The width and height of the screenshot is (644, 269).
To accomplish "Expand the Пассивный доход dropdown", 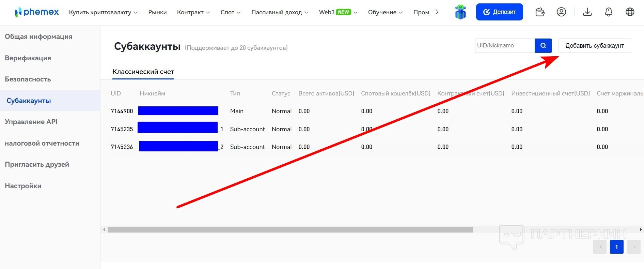I will click(280, 12).
